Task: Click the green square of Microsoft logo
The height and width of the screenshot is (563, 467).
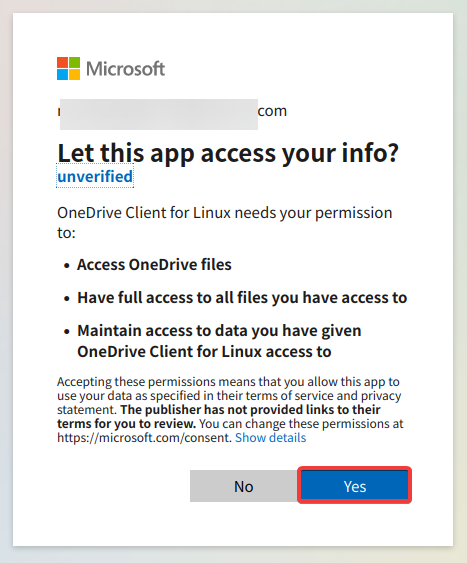Action: (x=74, y=62)
